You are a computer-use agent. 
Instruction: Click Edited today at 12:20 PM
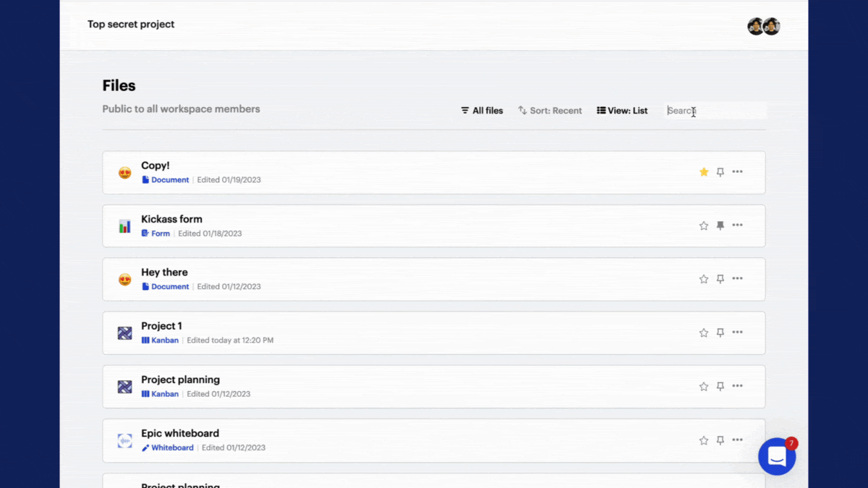click(x=230, y=341)
